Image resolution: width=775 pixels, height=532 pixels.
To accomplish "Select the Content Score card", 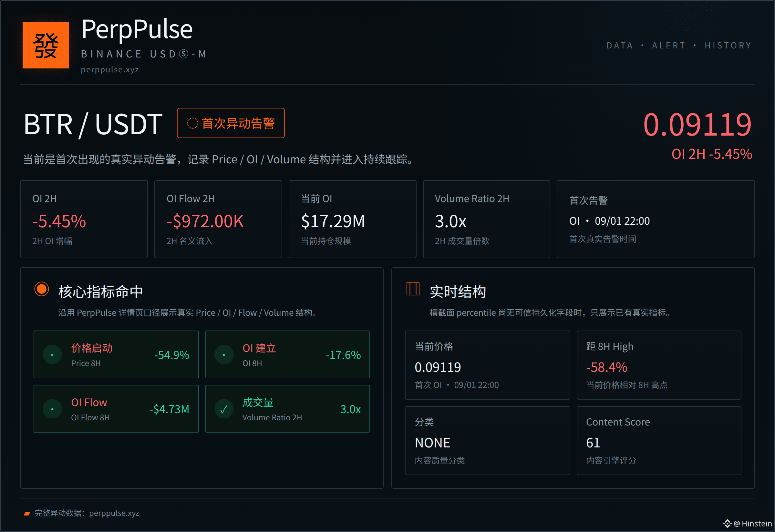I will click(659, 441).
